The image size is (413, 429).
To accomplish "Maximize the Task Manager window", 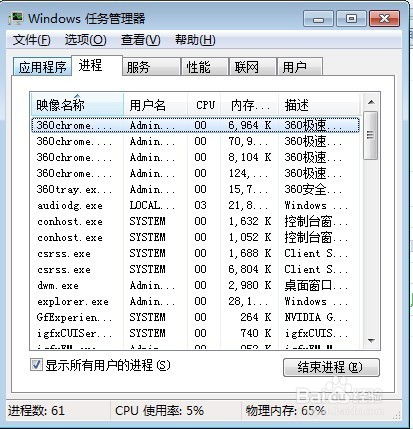I will pyautogui.click(x=351, y=19).
